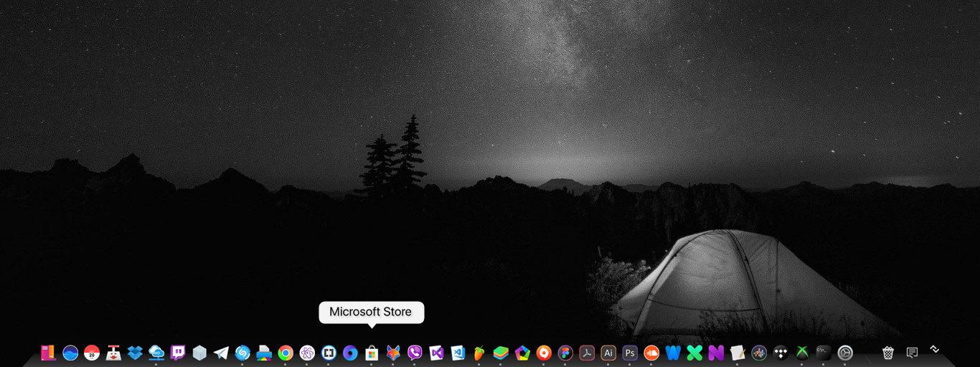Open the printer icon with rainbow paper
The width and height of the screenshot is (980, 367).
click(x=264, y=353)
